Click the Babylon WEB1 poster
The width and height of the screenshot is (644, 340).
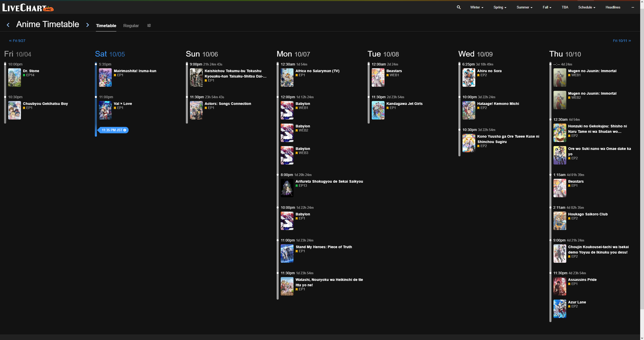(x=287, y=110)
